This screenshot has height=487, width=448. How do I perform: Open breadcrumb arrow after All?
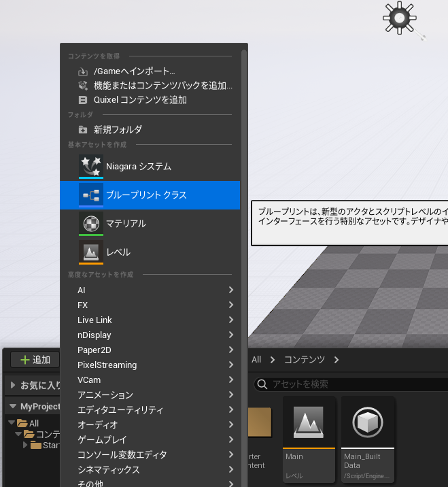click(273, 360)
